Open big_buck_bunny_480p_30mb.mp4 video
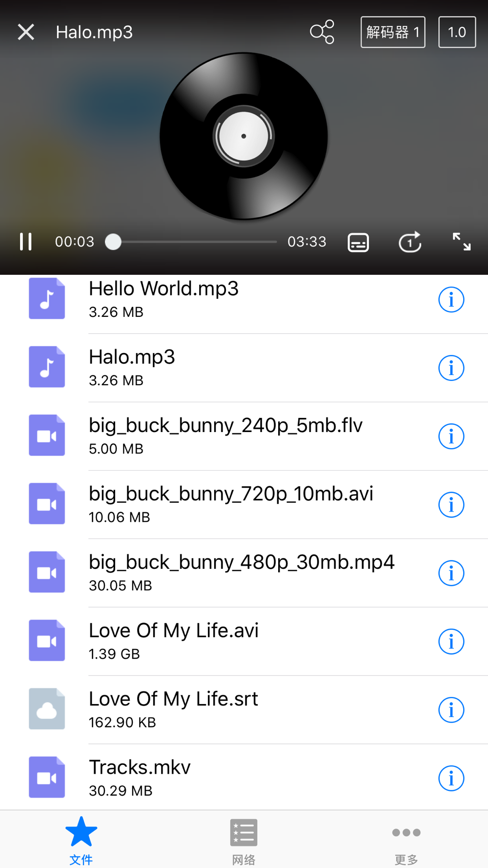 [244, 573]
